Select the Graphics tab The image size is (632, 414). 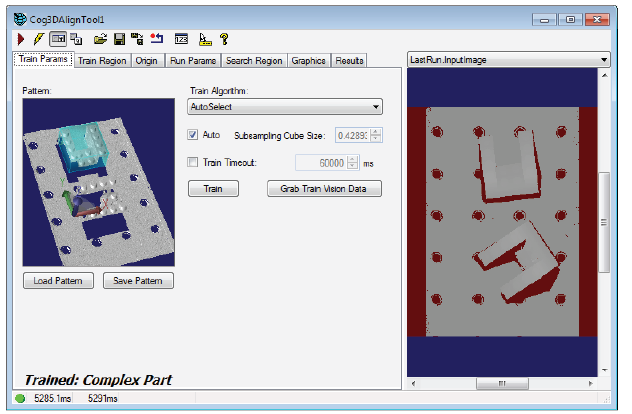click(308, 60)
